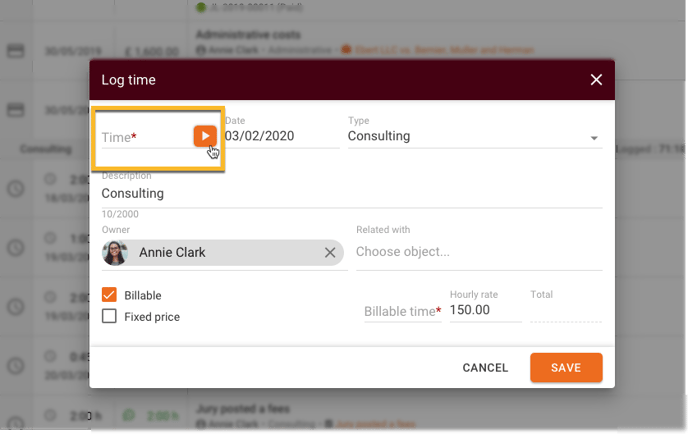Open the Type dropdown arrow
Image resolution: width=688 pixels, height=434 pixels.
tap(594, 138)
